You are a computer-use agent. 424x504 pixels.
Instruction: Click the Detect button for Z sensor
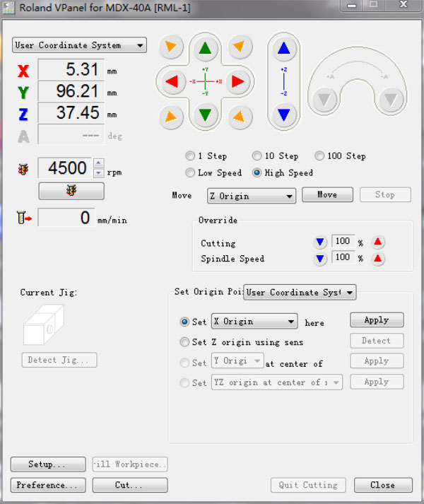[377, 341]
